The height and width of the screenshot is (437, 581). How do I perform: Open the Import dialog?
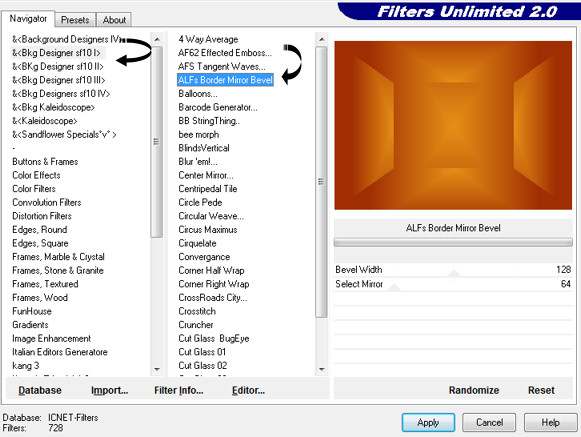[109, 390]
